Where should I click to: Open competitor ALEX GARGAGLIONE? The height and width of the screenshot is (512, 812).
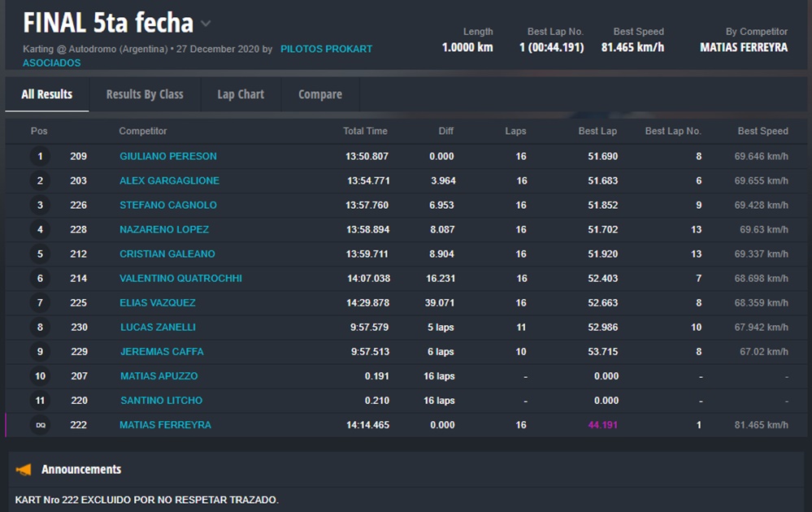(x=169, y=180)
